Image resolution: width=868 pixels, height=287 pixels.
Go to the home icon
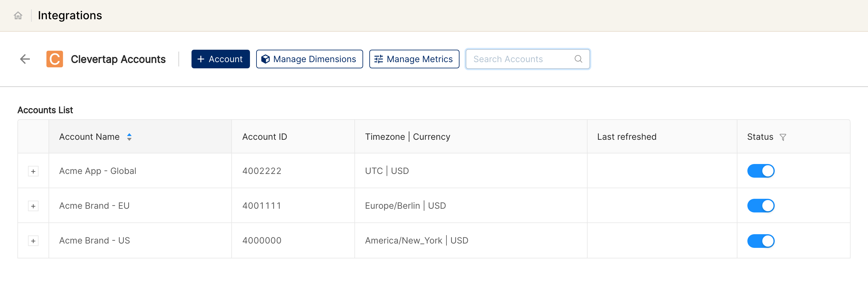pyautogui.click(x=18, y=16)
